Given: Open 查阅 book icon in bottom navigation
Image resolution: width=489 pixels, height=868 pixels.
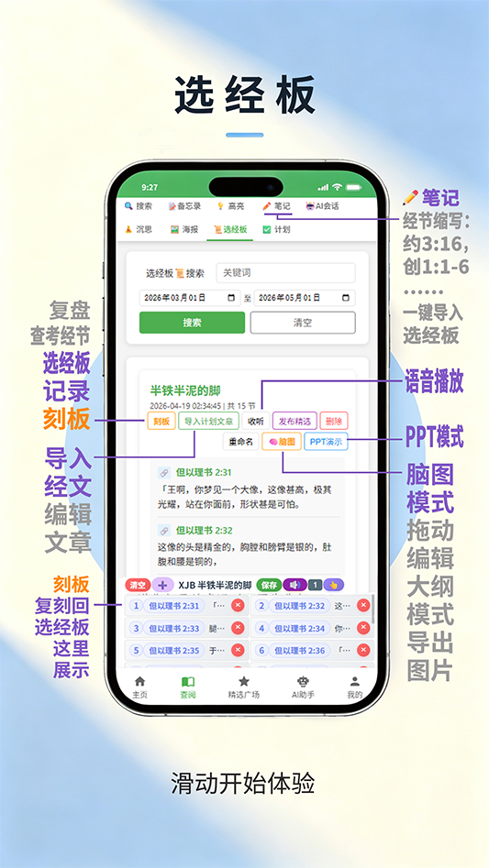Looking at the screenshot, I should pos(188,687).
